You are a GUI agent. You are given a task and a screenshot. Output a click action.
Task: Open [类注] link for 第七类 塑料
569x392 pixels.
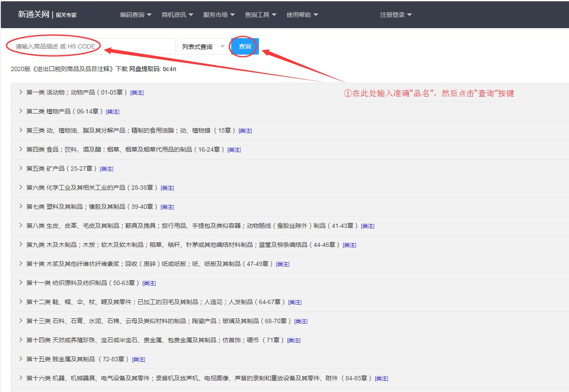click(x=167, y=207)
